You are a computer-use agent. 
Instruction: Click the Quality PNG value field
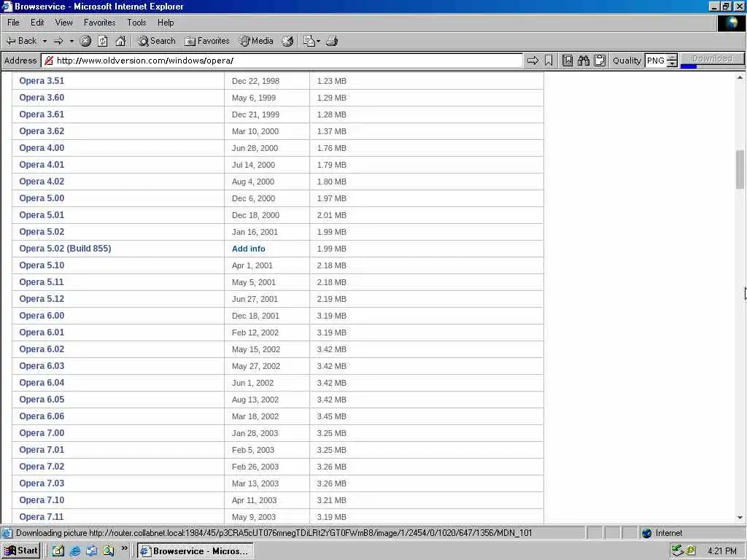click(x=656, y=61)
